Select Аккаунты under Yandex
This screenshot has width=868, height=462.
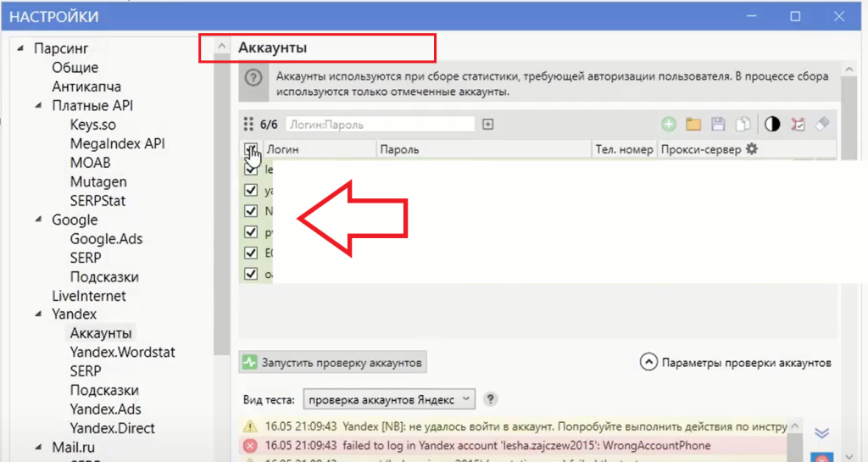click(x=101, y=333)
